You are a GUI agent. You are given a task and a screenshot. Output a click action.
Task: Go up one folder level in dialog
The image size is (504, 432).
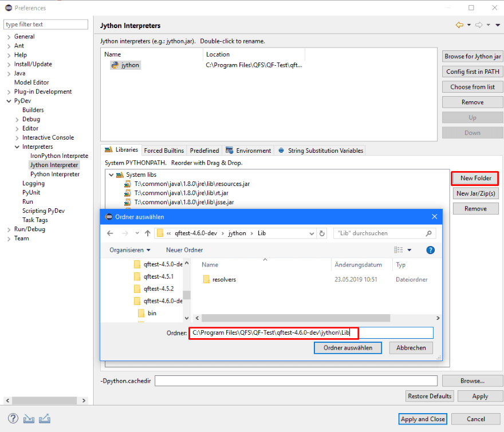click(148, 233)
